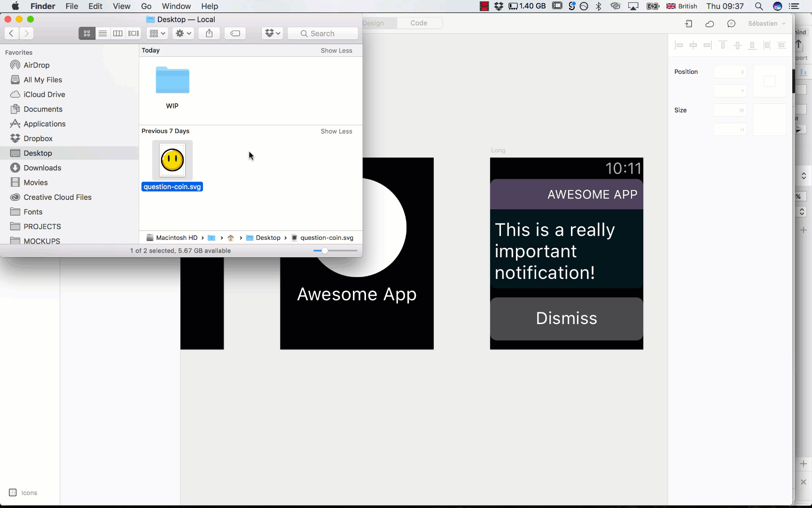Adjust the Finder icon size slider
The height and width of the screenshot is (508, 812).
[x=325, y=251]
